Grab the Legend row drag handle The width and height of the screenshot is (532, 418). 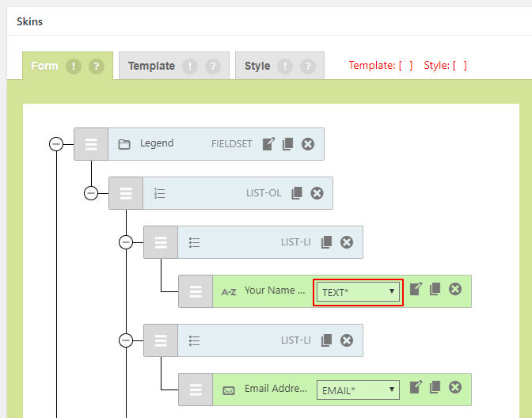click(91, 144)
